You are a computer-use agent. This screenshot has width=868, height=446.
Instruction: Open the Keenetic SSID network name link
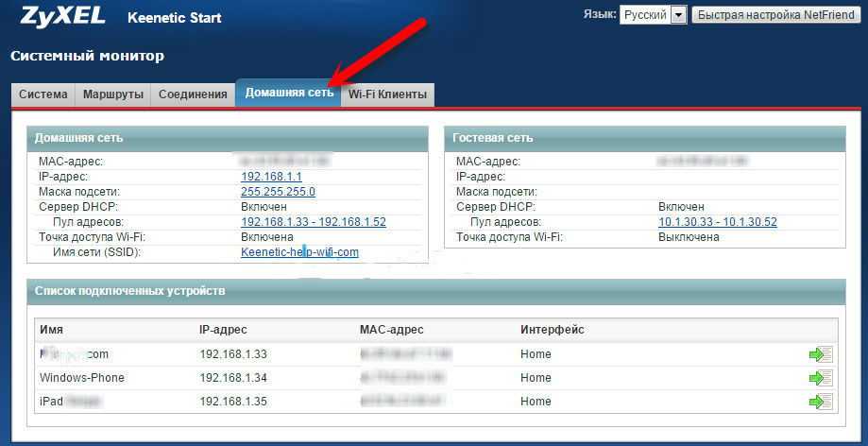pos(299,252)
